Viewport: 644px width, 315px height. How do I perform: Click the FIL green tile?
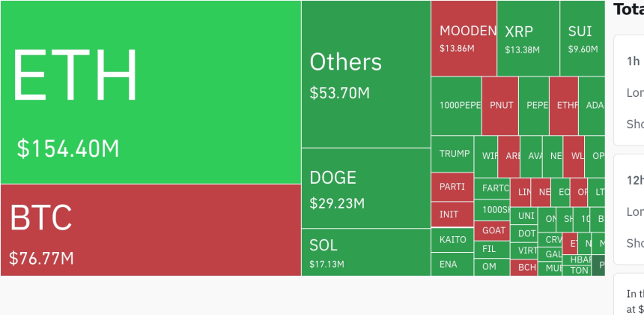[x=492, y=250]
